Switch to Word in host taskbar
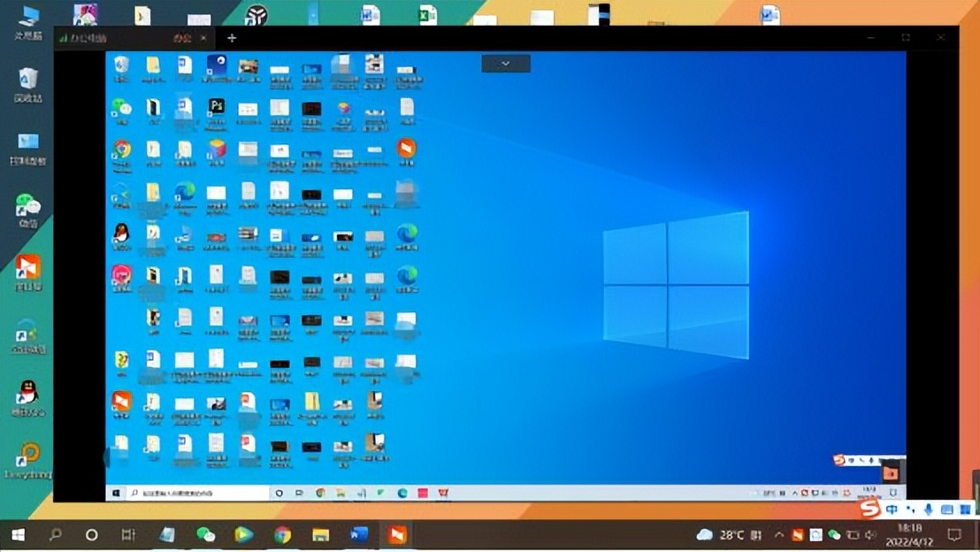The image size is (980, 552). (x=359, y=534)
